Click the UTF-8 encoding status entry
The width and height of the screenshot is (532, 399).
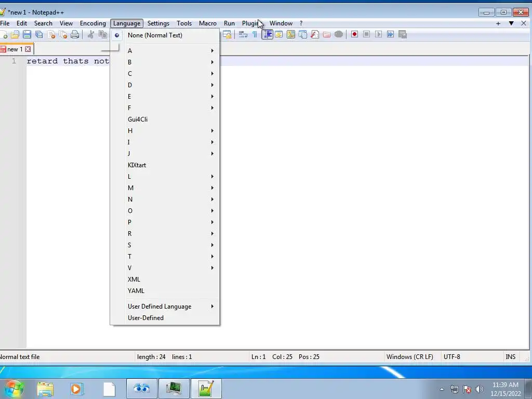click(x=451, y=357)
